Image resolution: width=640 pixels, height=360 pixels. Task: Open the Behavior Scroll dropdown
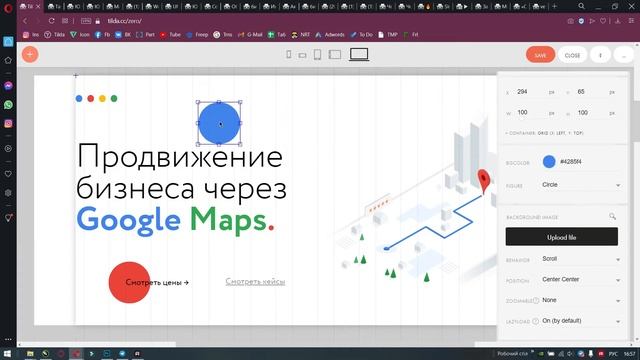(x=581, y=259)
